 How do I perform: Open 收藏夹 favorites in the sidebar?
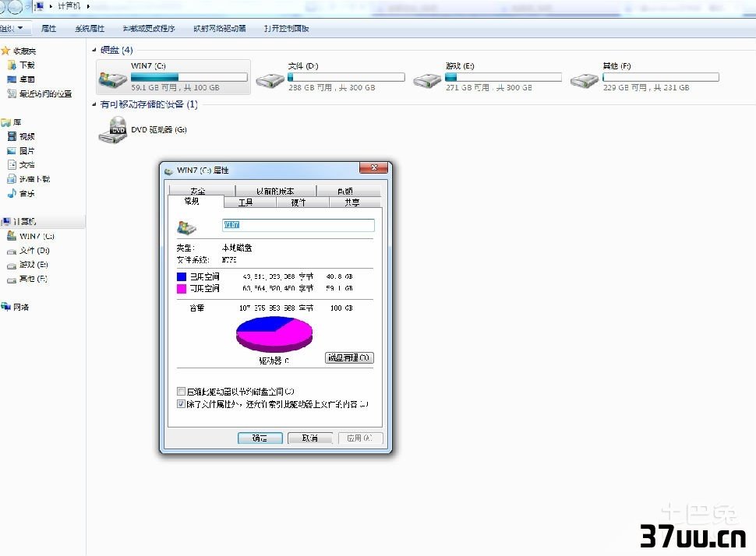pos(19,51)
